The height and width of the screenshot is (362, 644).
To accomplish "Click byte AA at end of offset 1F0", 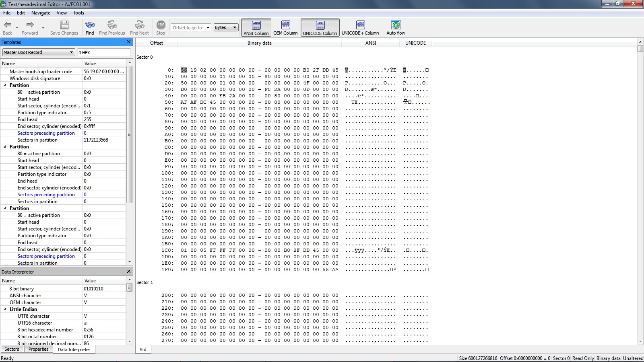I will (x=335, y=269).
